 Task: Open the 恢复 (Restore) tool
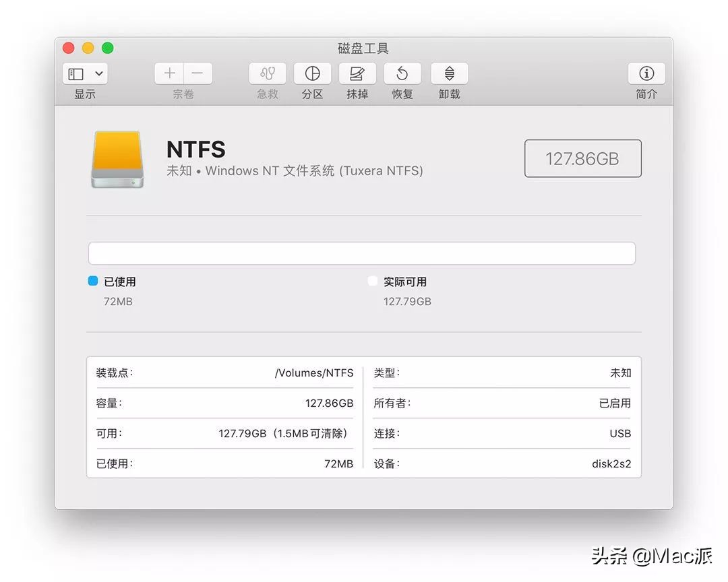point(402,74)
